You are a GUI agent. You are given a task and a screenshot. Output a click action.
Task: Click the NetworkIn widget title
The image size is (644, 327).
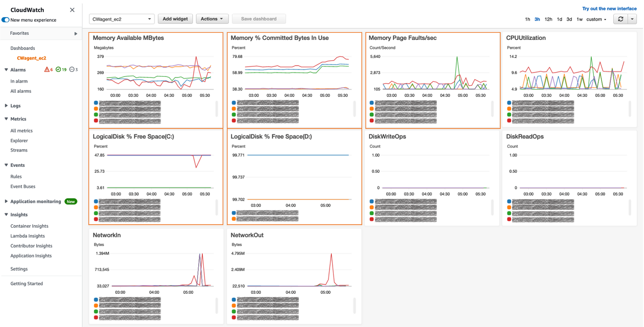coord(107,235)
